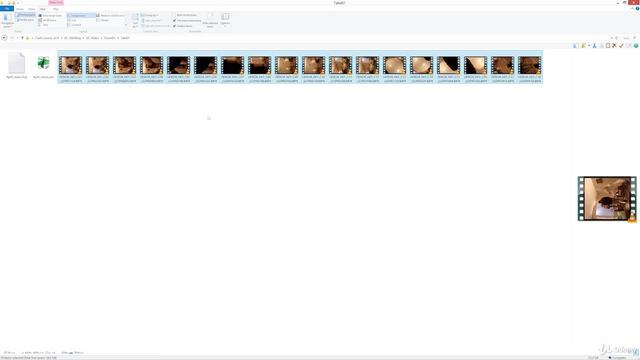Open Help via the question mark icon
This screenshot has height=360, width=640.
click(x=637, y=9)
